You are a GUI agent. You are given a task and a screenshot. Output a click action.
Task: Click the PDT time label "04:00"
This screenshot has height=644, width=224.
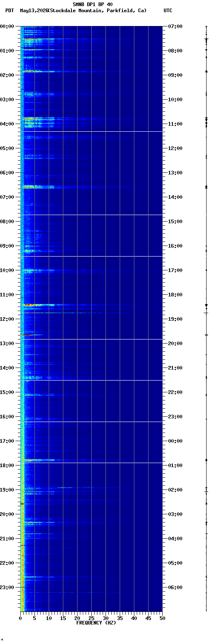7,124
